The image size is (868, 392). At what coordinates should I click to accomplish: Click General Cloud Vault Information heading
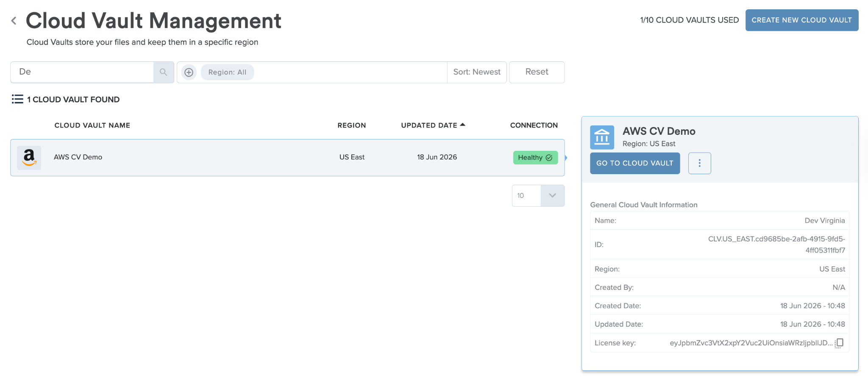tap(644, 205)
